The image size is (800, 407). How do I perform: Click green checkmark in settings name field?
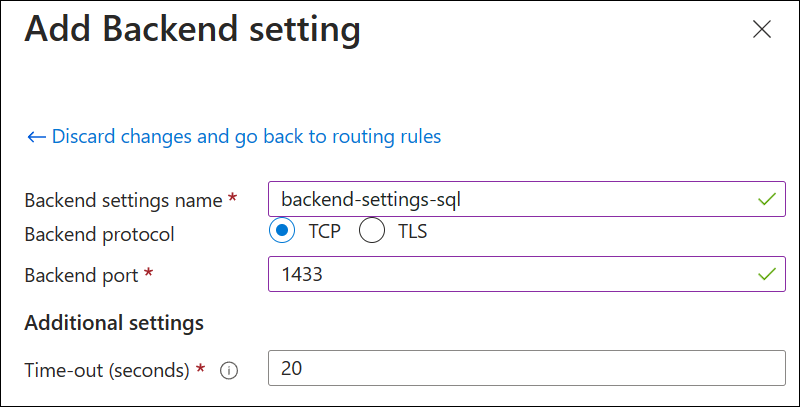tap(767, 199)
